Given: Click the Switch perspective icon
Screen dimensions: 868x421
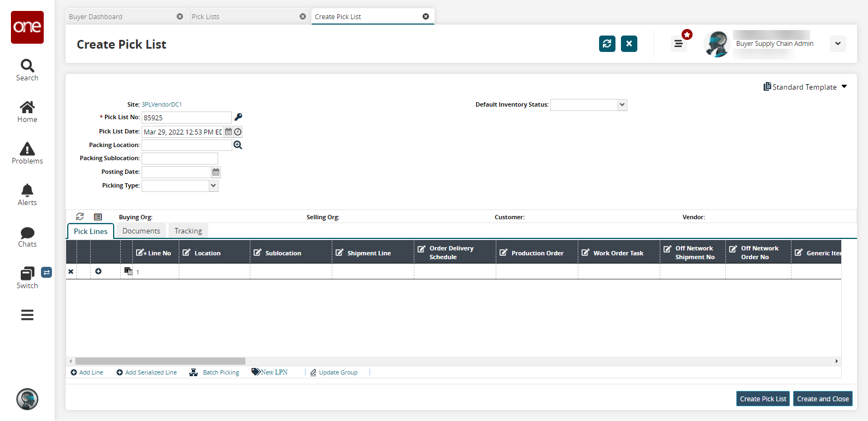Looking at the screenshot, I should 27,278.
